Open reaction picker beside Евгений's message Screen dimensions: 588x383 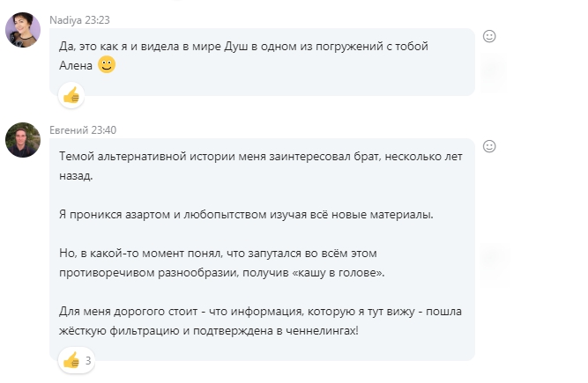tap(490, 146)
